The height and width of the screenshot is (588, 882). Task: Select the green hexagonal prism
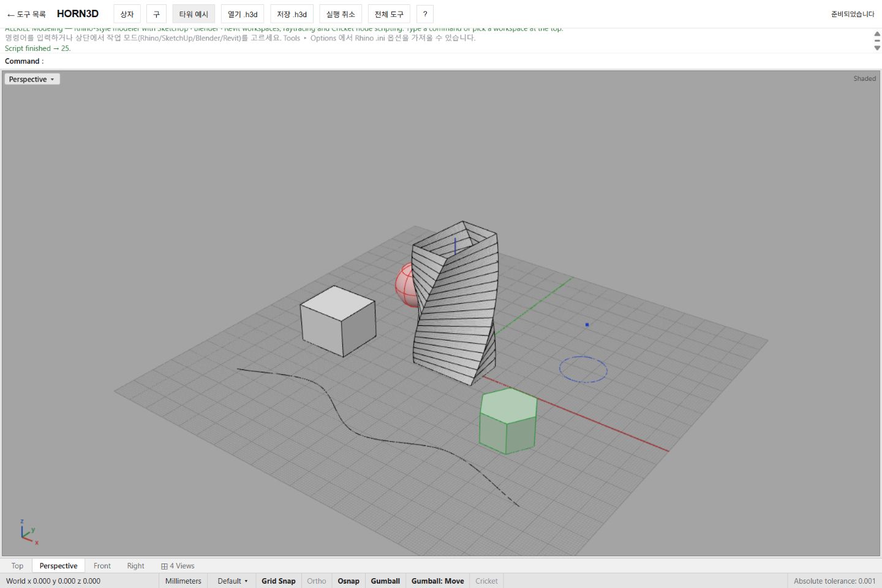(508, 421)
